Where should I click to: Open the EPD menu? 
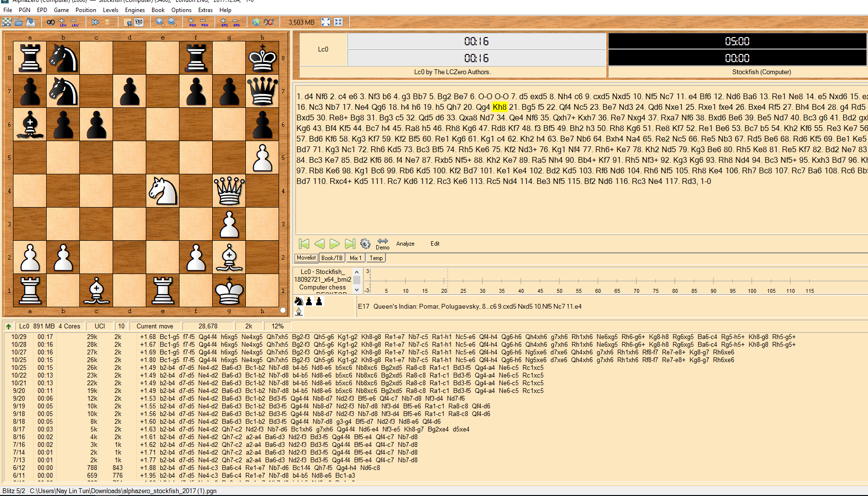click(42, 10)
